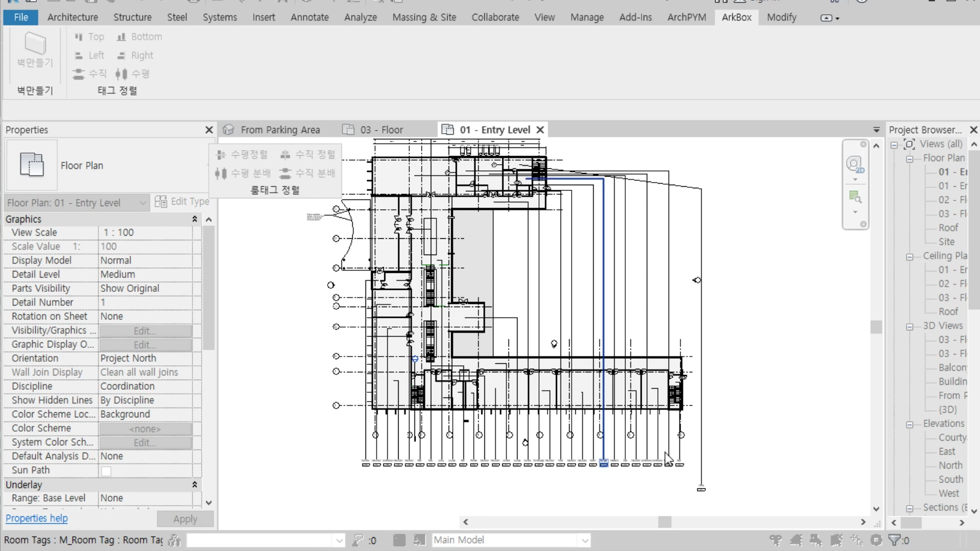Screen dimensions: 980x551
Task: Select the Roof floor plan in browser
Action: coord(948,228)
